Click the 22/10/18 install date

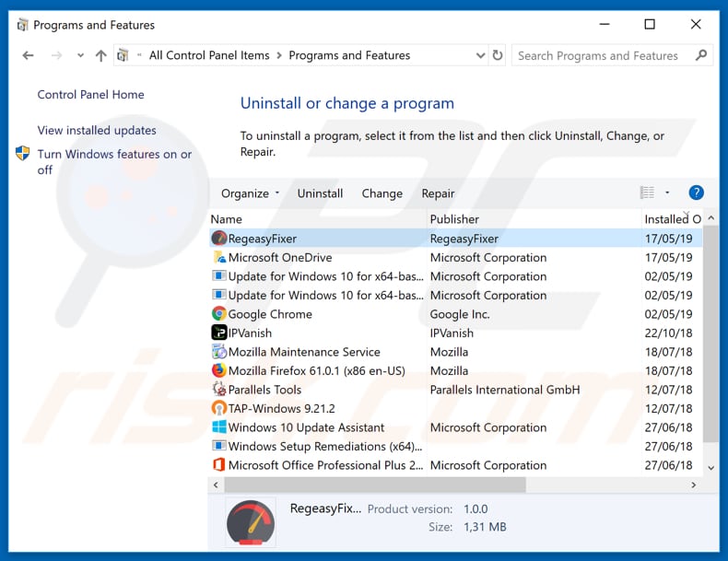point(668,333)
